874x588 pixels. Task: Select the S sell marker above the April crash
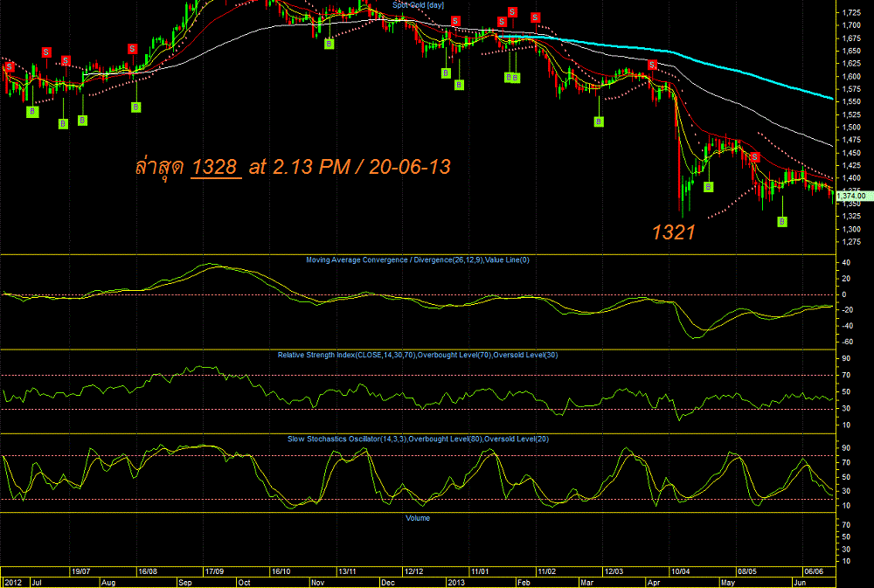tap(652, 66)
